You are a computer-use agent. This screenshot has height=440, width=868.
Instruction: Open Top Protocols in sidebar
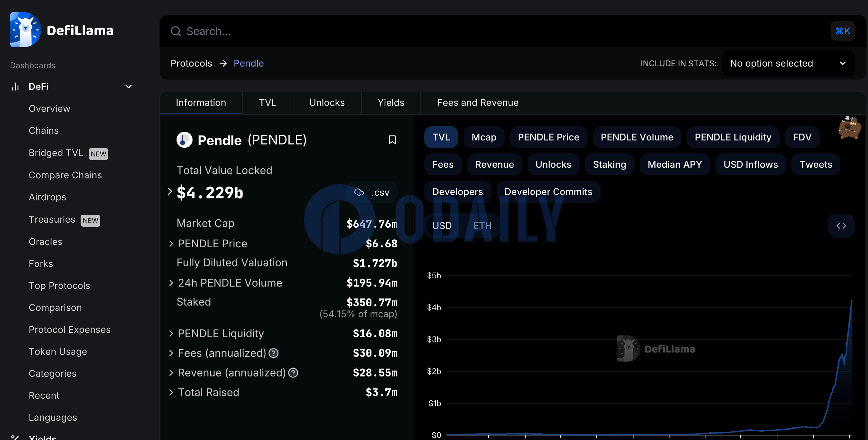tap(59, 286)
